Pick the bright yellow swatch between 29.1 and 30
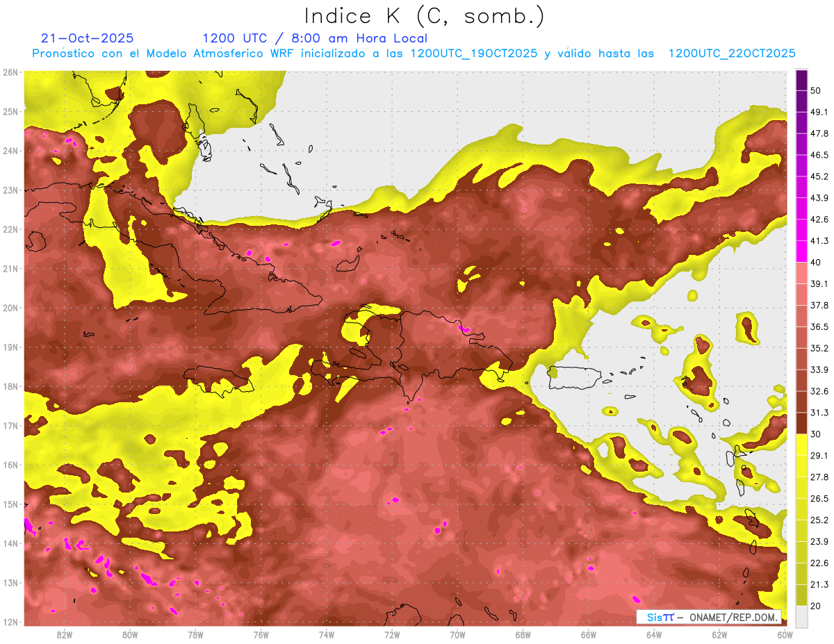 (801, 444)
